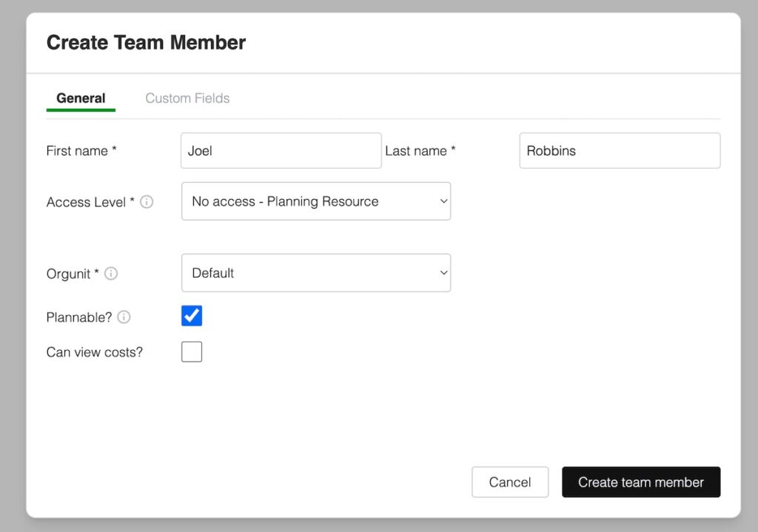Screen dimensions: 758x532
Task: Click the First name field label
Action: (76, 150)
